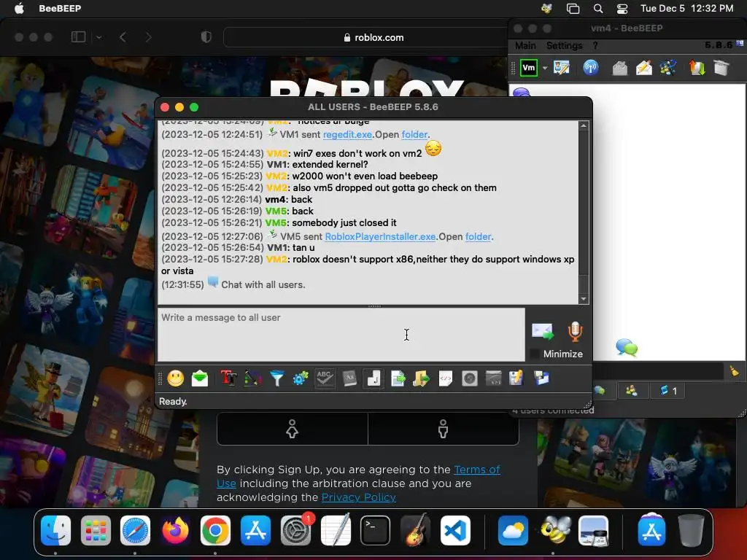
Task: Open Spotlight search in menu bar
Action: click(598, 8)
